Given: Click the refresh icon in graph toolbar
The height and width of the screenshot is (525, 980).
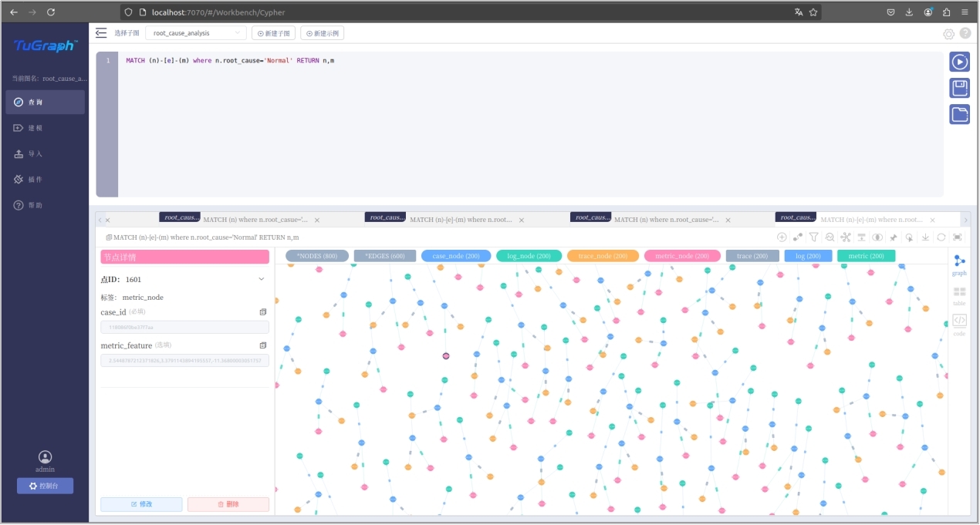Looking at the screenshot, I should 941,237.
